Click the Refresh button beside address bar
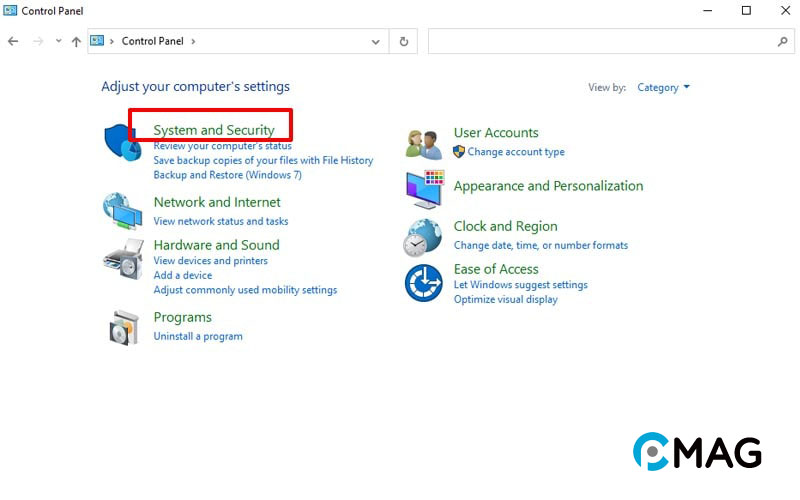The width and height of the screenshot is (800, 500). [x=404, y=42]
